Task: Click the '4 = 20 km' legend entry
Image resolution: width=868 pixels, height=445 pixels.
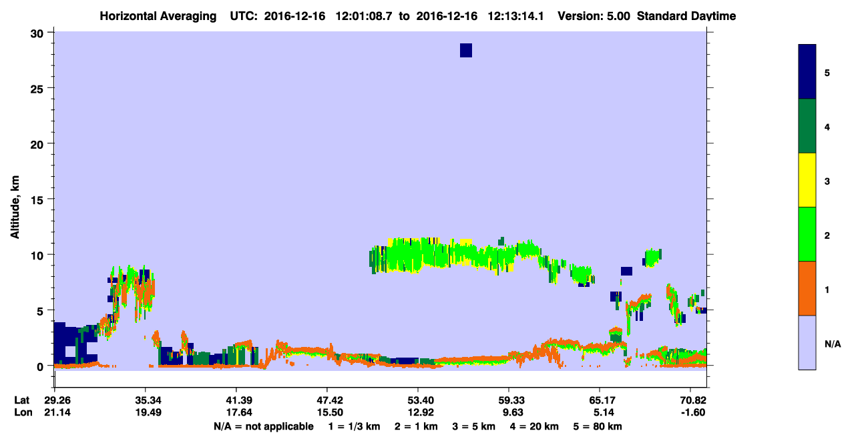Action: point(533,426)
